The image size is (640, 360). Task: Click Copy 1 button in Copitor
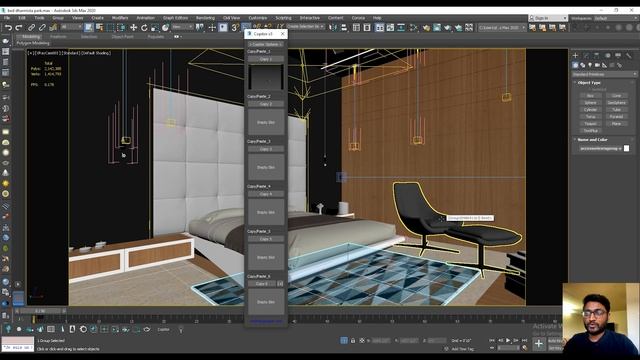click(266, 59)
